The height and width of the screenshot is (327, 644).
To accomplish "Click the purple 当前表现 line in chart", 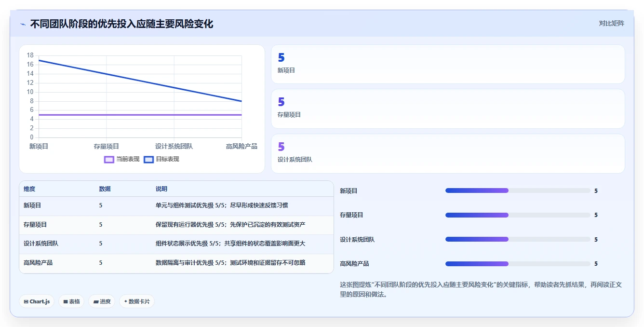I will click(140, 115).
